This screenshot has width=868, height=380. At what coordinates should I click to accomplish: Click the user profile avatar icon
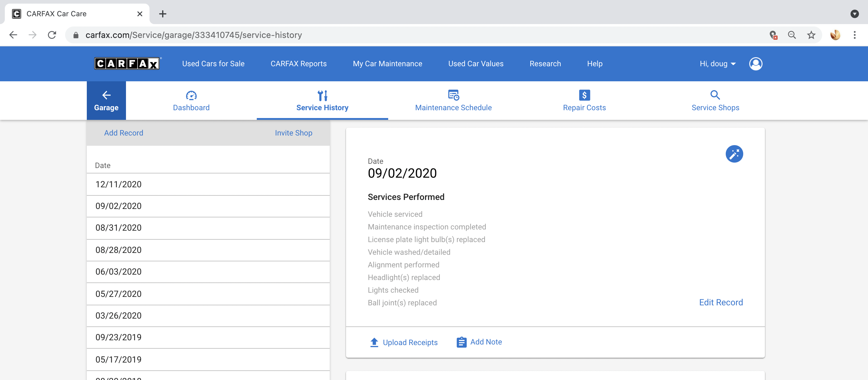point(756,64)
